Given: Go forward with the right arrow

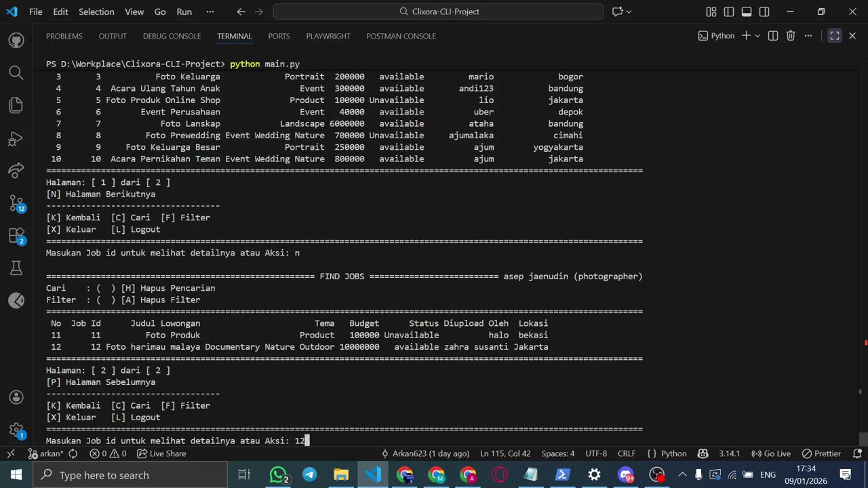Looking at the screenshot, I should coord(260,12).
